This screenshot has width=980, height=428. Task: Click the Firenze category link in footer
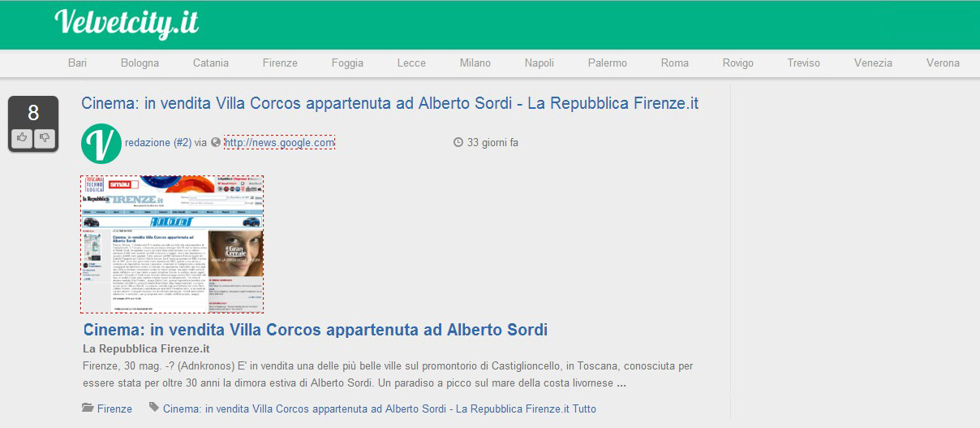coord(114,409)
